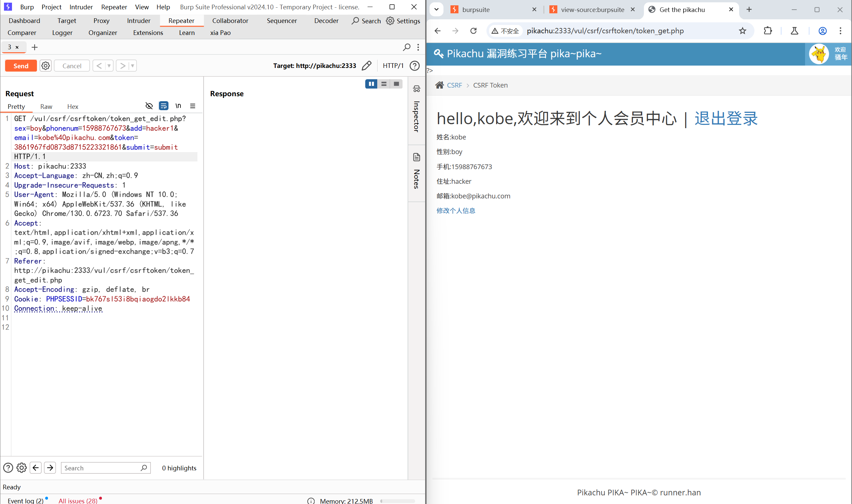This screenshot has height=504, width=852.
Task: Edit target with pencil icon
Action: pos(367,66)
